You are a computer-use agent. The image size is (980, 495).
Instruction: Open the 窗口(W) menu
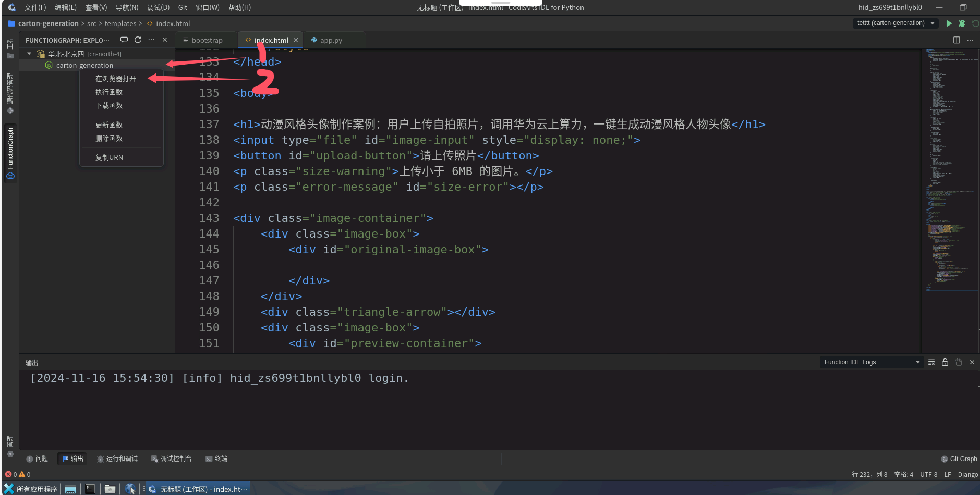208,7
